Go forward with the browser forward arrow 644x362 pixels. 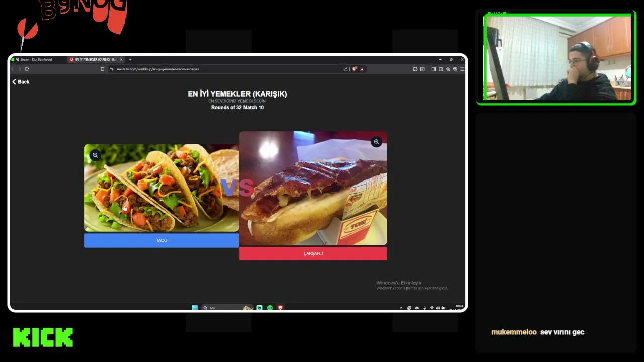(20, 69)
